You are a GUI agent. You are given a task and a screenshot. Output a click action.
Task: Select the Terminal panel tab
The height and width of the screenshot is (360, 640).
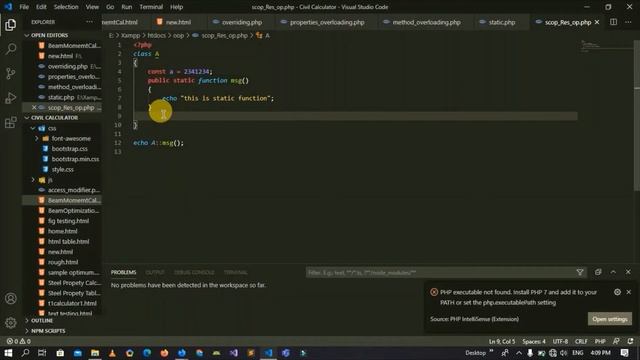(x=236, y=272)
